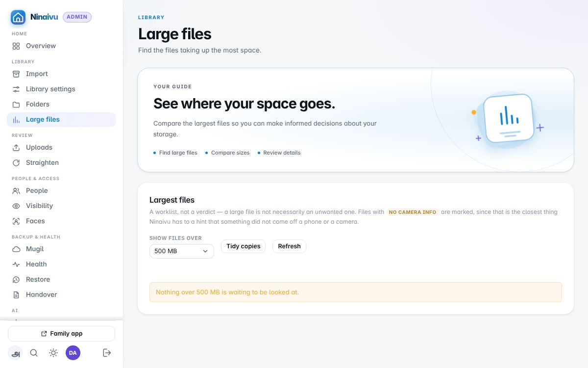This screenshot has height=368, width=588.
Task: Click the SHOW FILES OVER label
Action: (175, 238)
